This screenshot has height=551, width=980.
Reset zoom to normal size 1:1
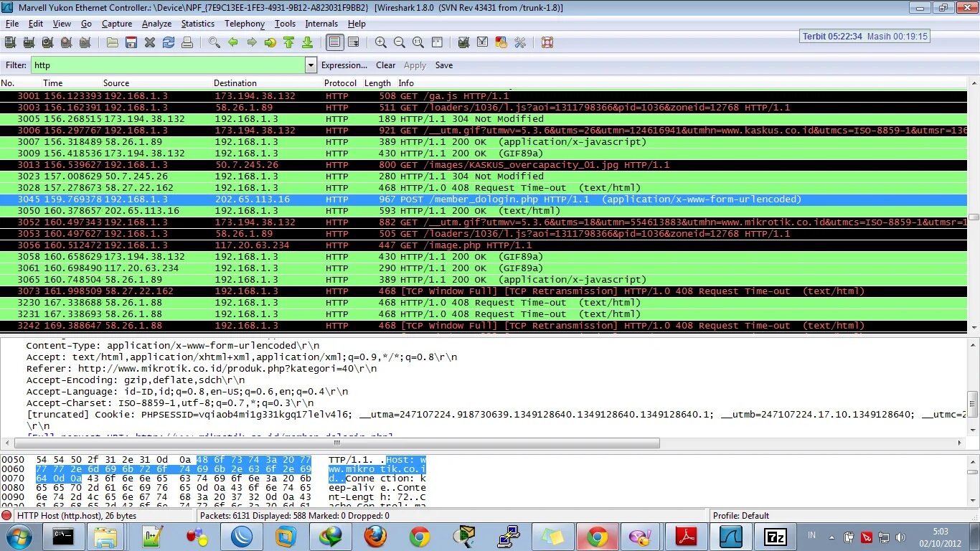[x=418, y=42]
